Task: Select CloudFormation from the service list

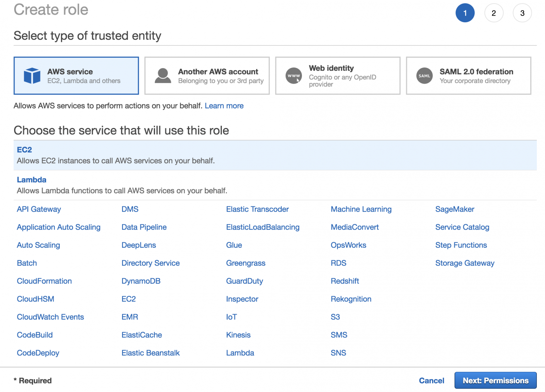Action: (x=44, y=281)
